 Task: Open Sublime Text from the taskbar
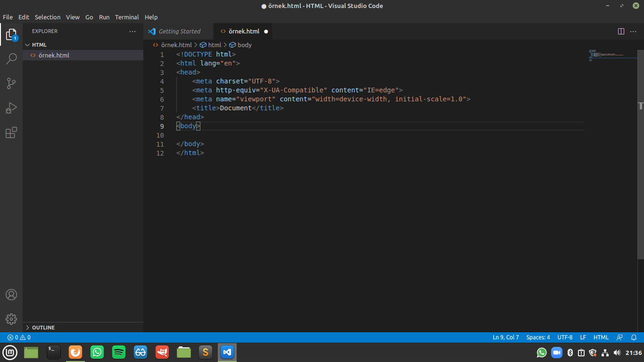pyautogui.click(x=205, y=352)
